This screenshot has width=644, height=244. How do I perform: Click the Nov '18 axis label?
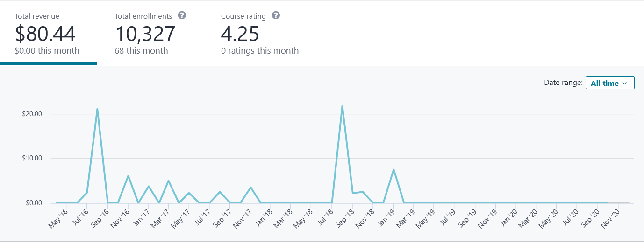point(364,218)
